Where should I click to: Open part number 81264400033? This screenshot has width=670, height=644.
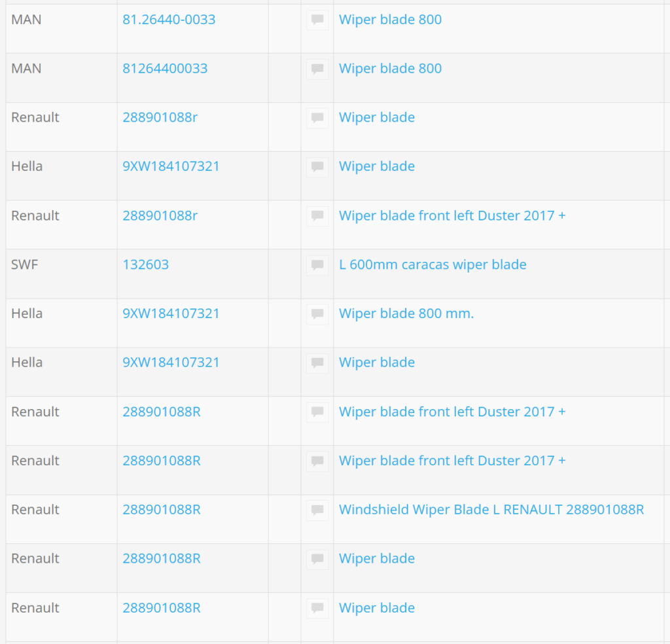pos(165,68)
